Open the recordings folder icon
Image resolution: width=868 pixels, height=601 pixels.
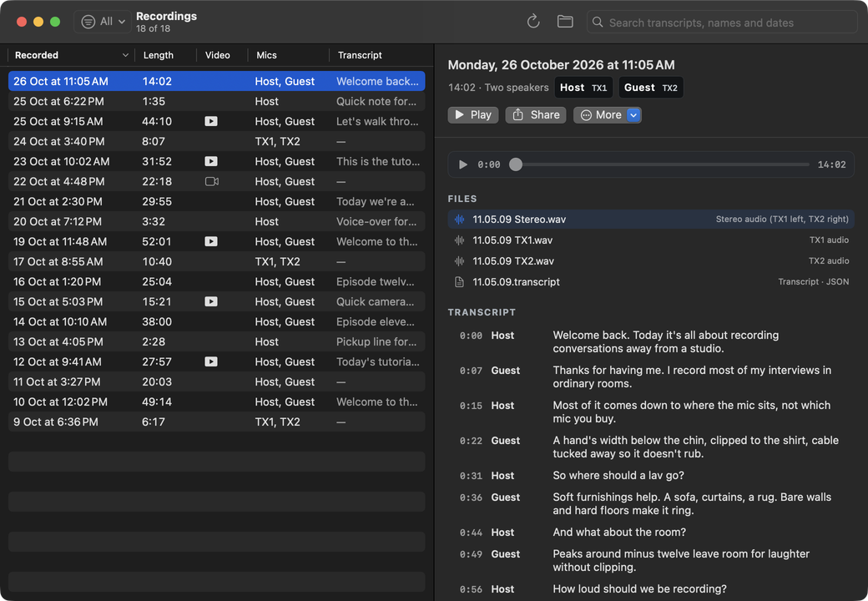565,22
